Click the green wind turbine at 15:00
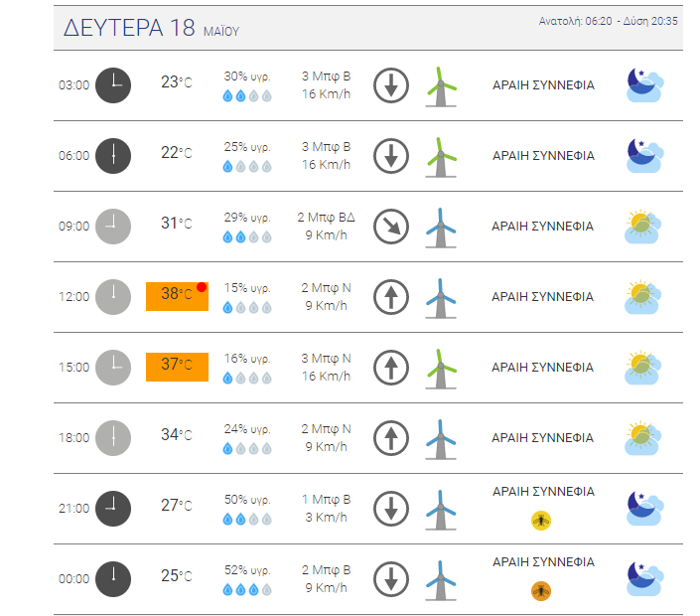 click(441, 369)
